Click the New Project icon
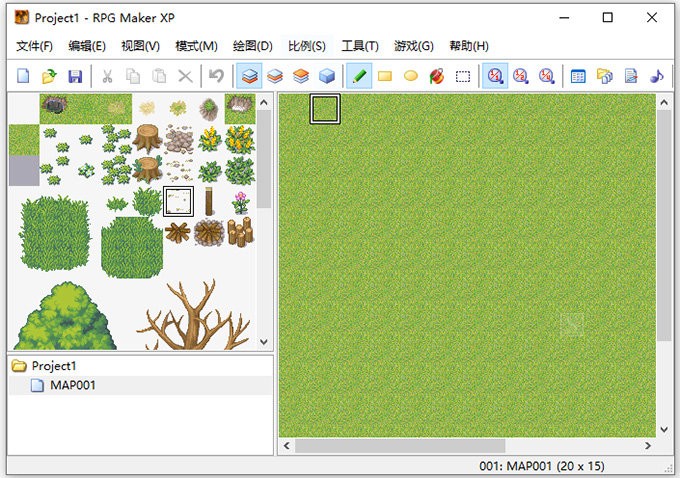This screenshot has height=478, width=680. tap(23, 76)
